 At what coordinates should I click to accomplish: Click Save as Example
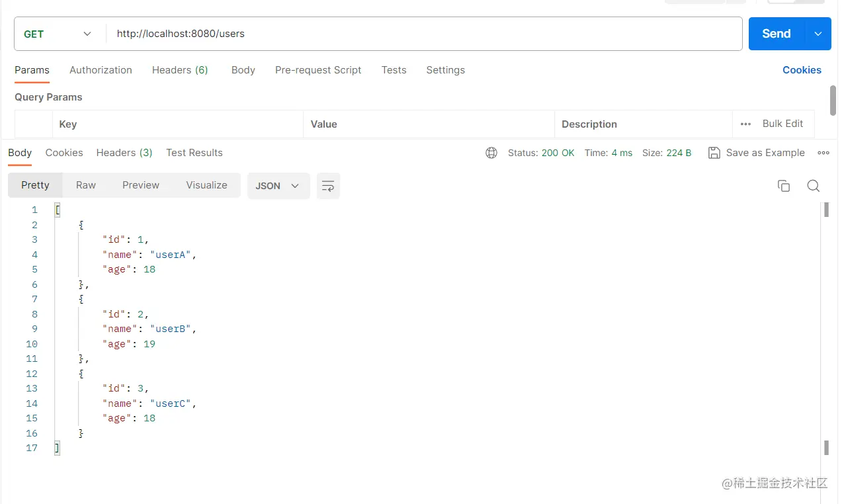point(756,153)
